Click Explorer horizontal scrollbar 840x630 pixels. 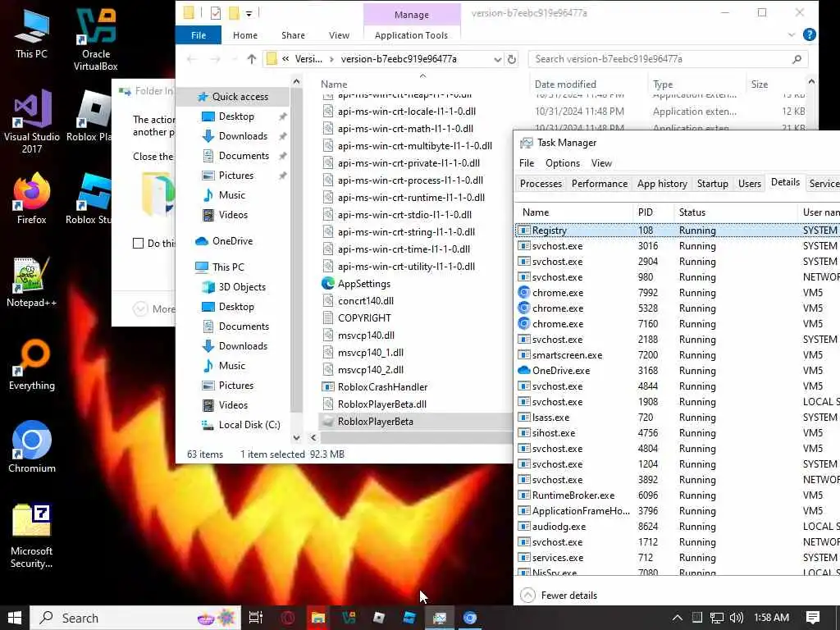[415, 438]
